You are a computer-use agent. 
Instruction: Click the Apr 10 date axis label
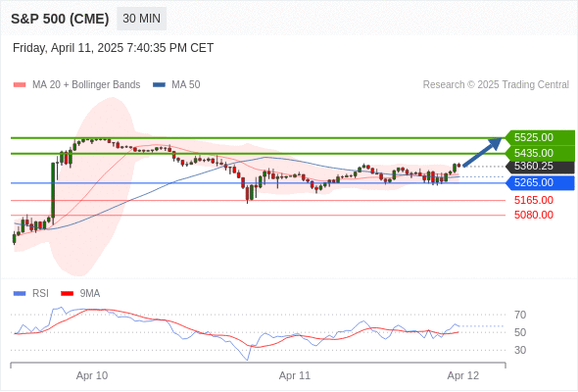pyautogui.click(x=92, y=375)
